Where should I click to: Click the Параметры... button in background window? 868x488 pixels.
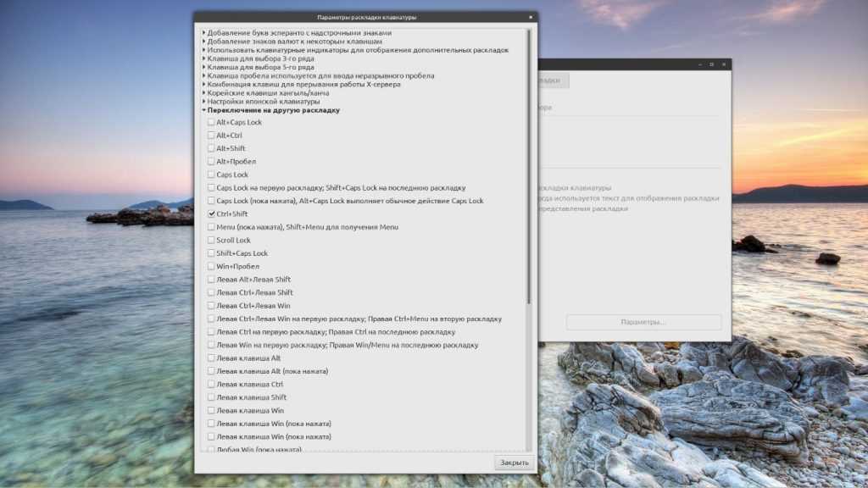point(643,323)
